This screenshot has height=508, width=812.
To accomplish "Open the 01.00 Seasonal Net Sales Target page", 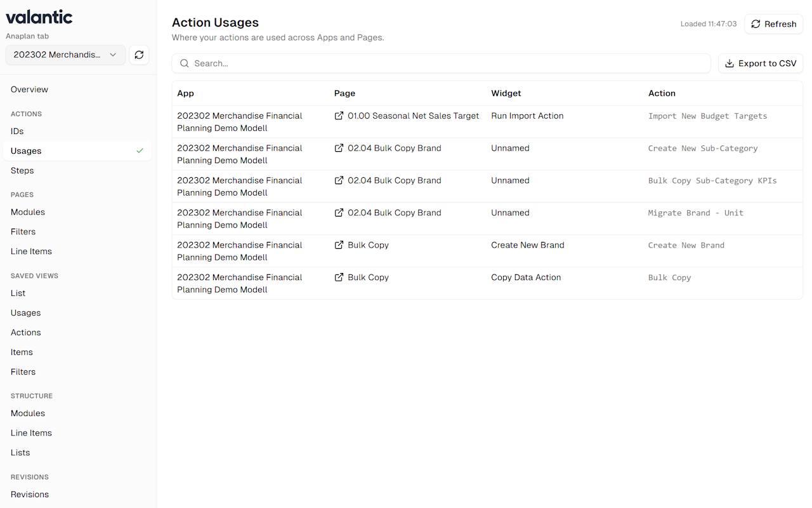I will (x=414, y=116).
